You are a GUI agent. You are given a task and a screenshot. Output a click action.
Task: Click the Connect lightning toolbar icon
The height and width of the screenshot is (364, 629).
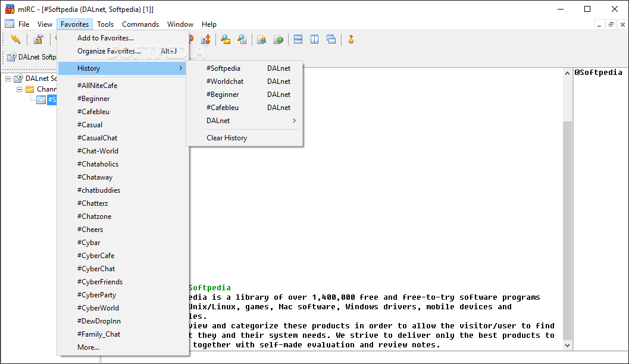15,39
